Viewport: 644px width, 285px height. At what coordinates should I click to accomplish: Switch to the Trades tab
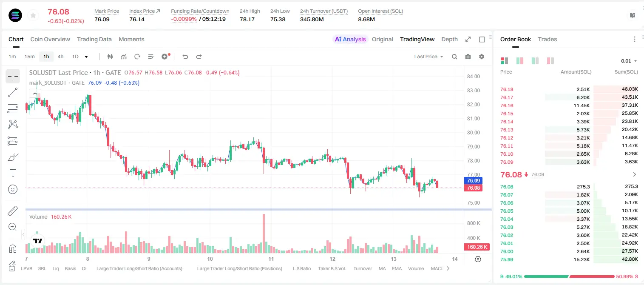[x=548, y=39]
